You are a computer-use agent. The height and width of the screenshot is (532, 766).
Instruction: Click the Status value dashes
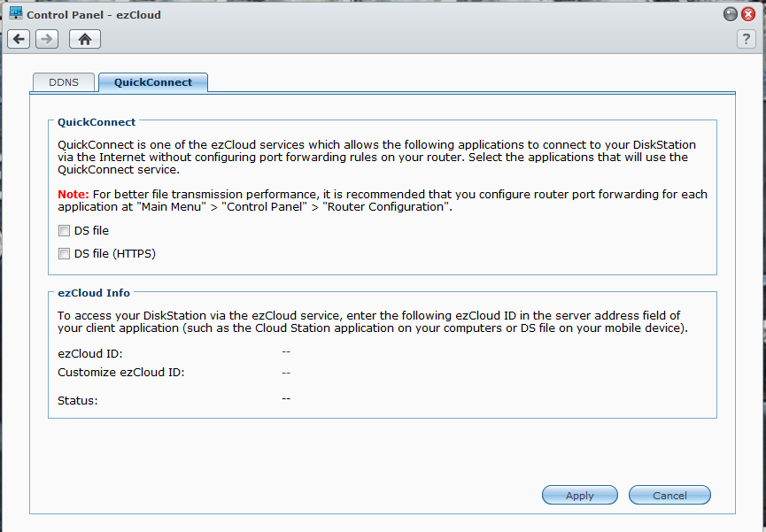286,398
